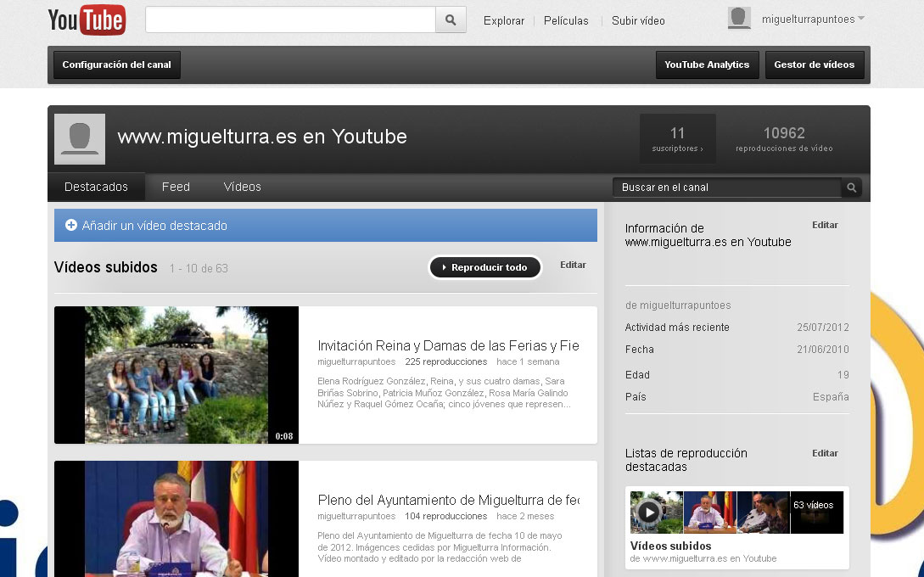Image resolution: width=924 pixels, height=577 pixels.
Task: Click the Reproducir todo button
Action: click(485, 267)
